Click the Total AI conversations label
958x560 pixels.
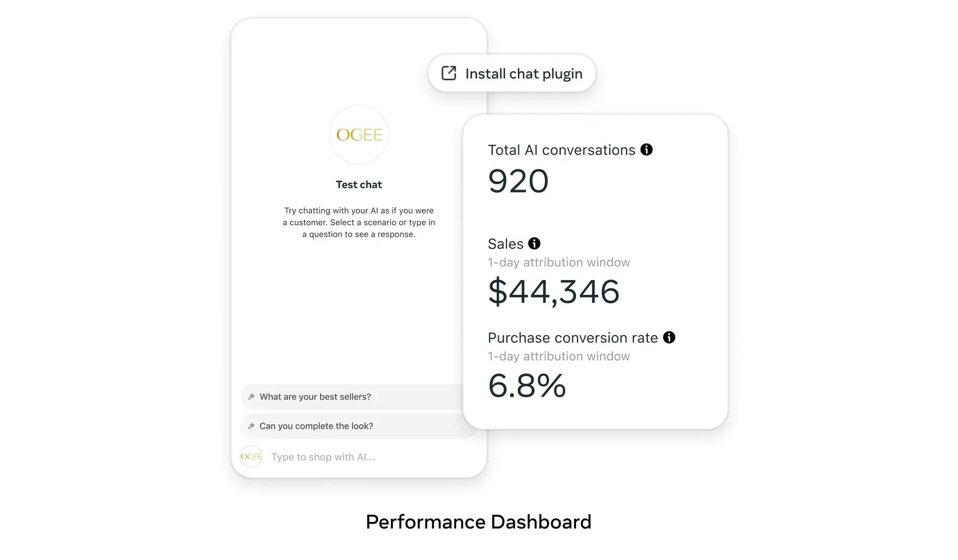tap(561, 150)
